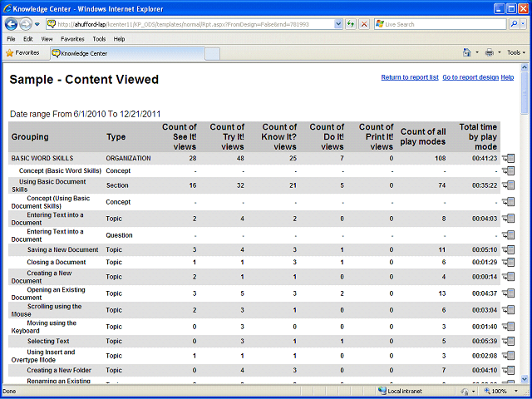This screenshot has height=399, width=532.
Task: Click the Help link on report page
Action: tap(507, 77)
